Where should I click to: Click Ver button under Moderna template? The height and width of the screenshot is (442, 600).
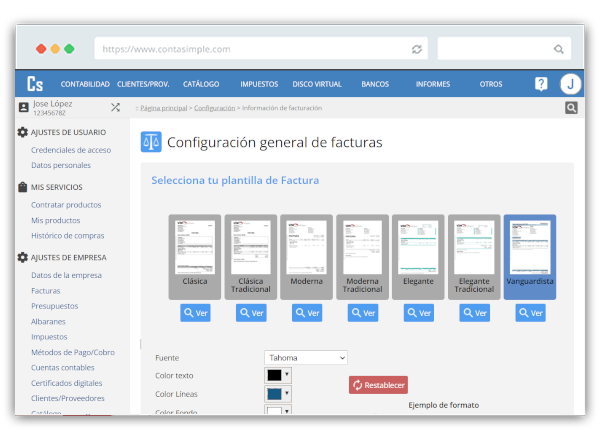(x=307, y=313)
